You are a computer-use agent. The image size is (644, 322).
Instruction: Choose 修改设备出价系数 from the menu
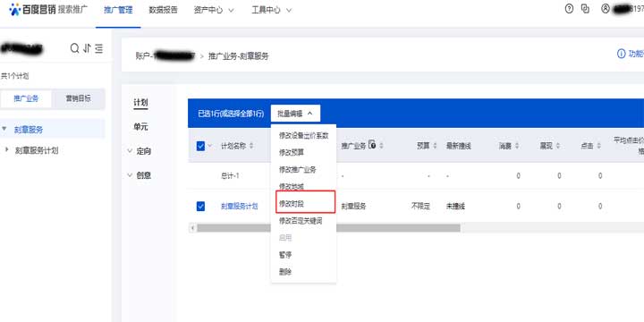click(304, 136)
